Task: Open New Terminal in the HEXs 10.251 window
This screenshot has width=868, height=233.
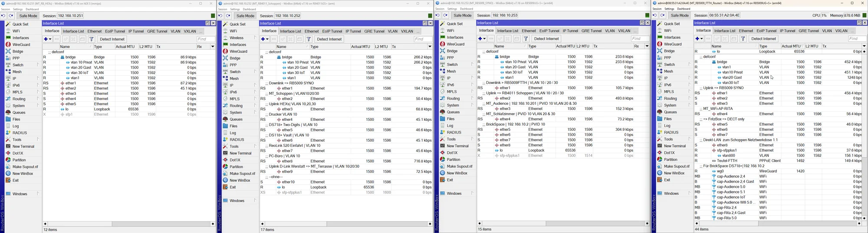Action: tap(23, 146)
